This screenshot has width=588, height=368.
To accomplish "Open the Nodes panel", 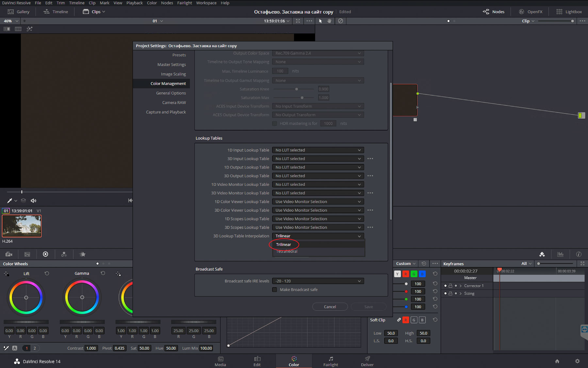I will 494,12.
